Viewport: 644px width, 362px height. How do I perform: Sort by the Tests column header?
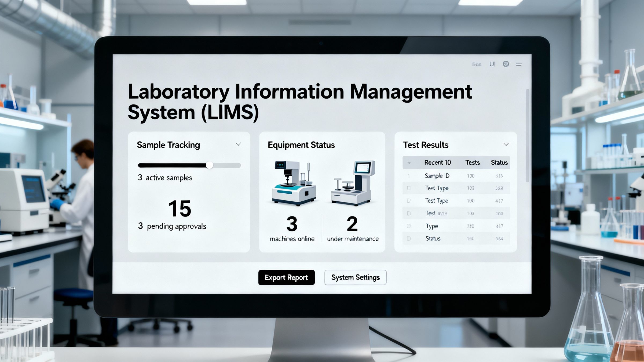(472, 162)
